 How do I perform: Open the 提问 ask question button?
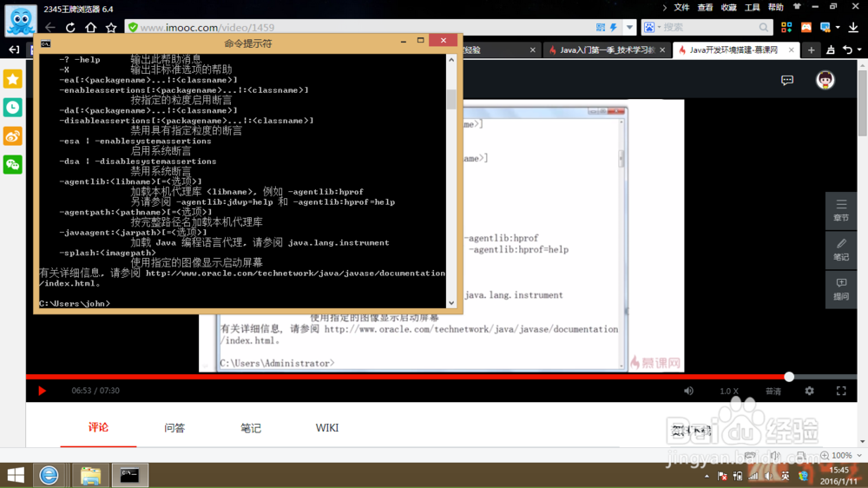click(841, 289)
